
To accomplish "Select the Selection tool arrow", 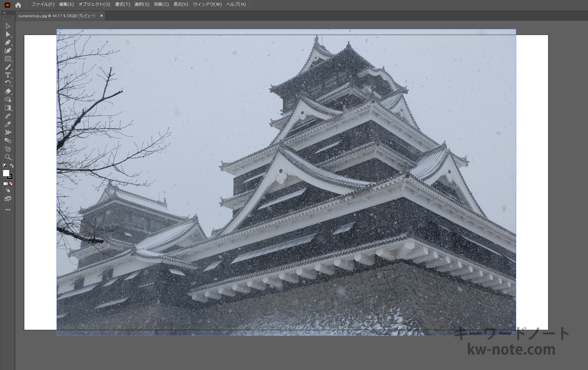I will tap(8, 26).
